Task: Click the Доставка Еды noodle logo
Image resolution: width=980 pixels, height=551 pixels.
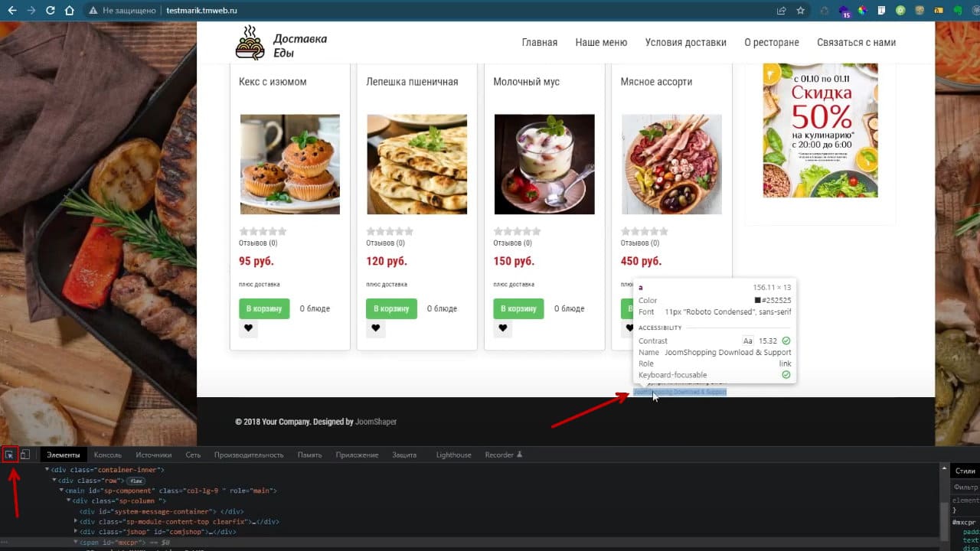Action: pyautogui.click(x=281, y=43)
